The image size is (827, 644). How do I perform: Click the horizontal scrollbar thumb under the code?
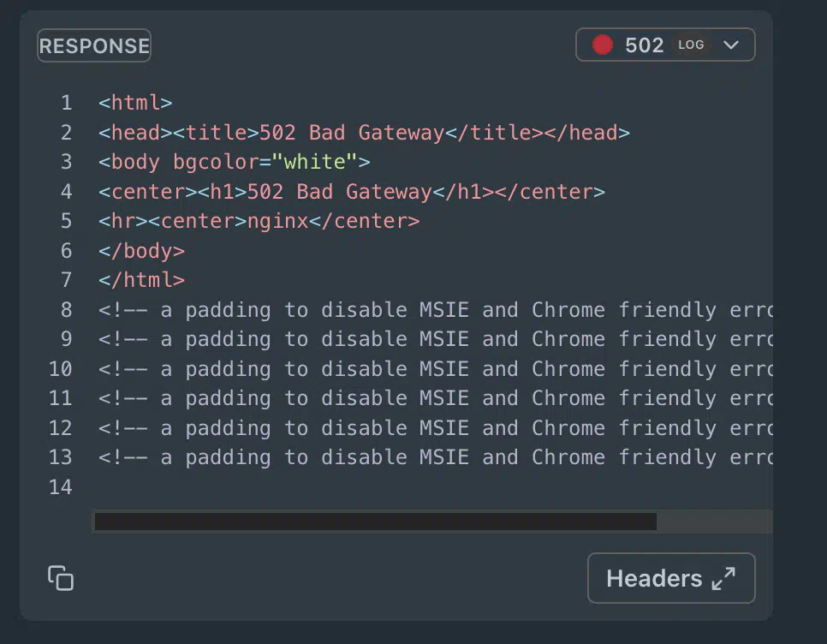point(376,521)
